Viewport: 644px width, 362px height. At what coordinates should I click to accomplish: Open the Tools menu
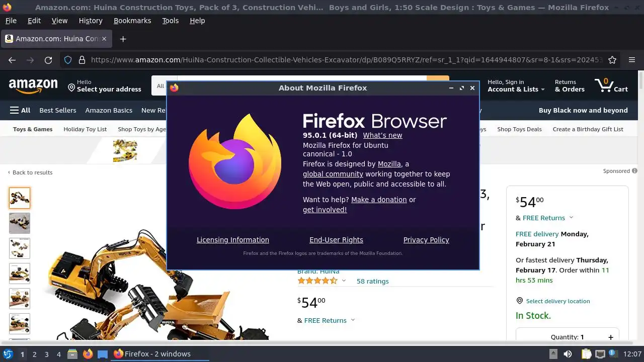[x=171, y=21]
